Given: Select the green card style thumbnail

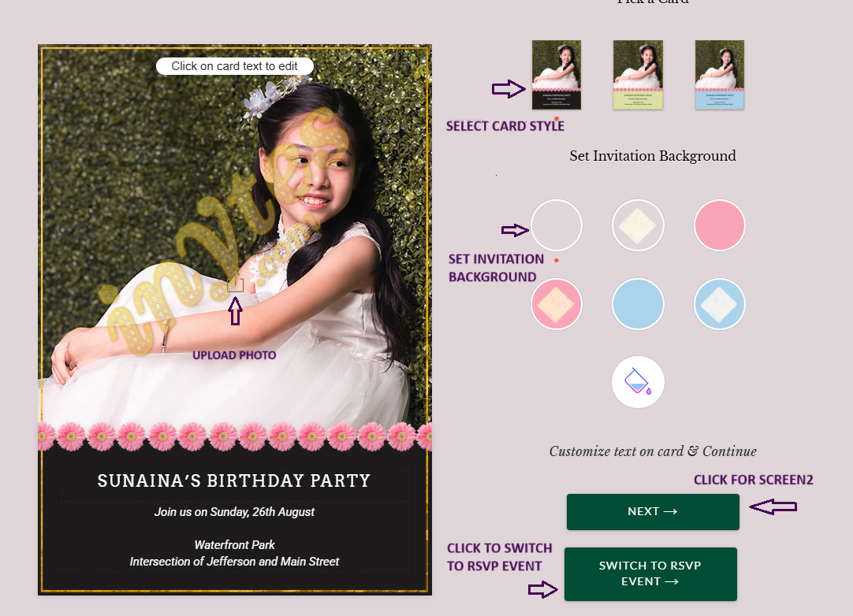Looking at the screenshot, I should click(x=638, y=75).
